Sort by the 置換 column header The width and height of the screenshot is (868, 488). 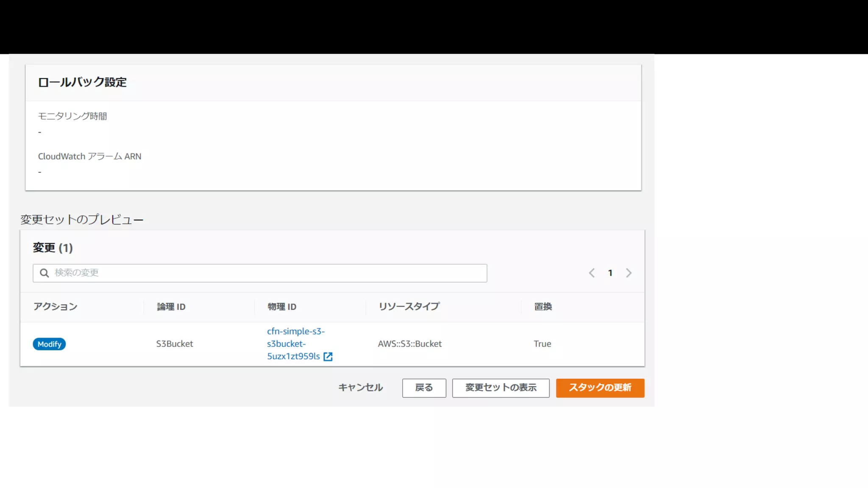543,307
